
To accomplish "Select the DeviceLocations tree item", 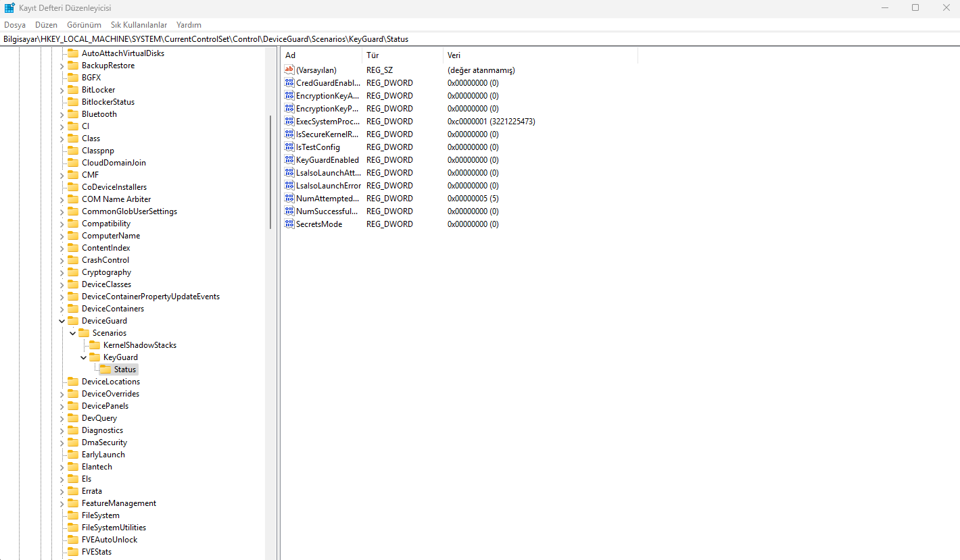I will (x=111, y=382).
